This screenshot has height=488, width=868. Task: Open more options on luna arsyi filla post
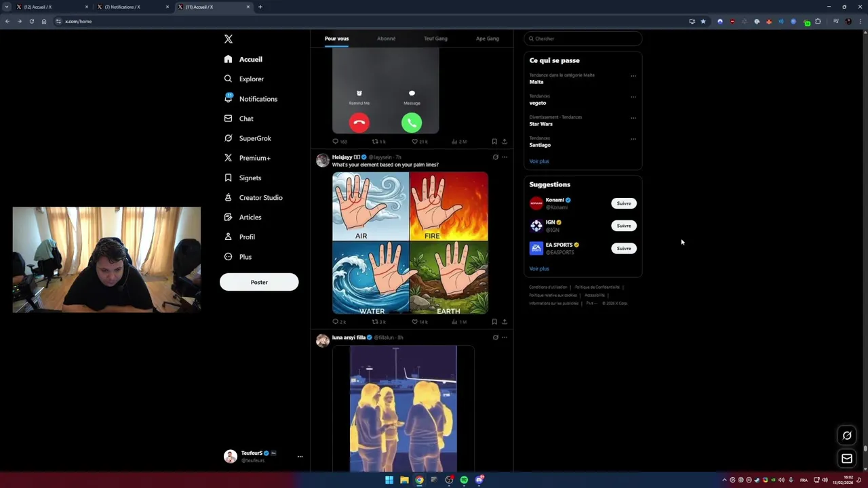click(505, 338)
